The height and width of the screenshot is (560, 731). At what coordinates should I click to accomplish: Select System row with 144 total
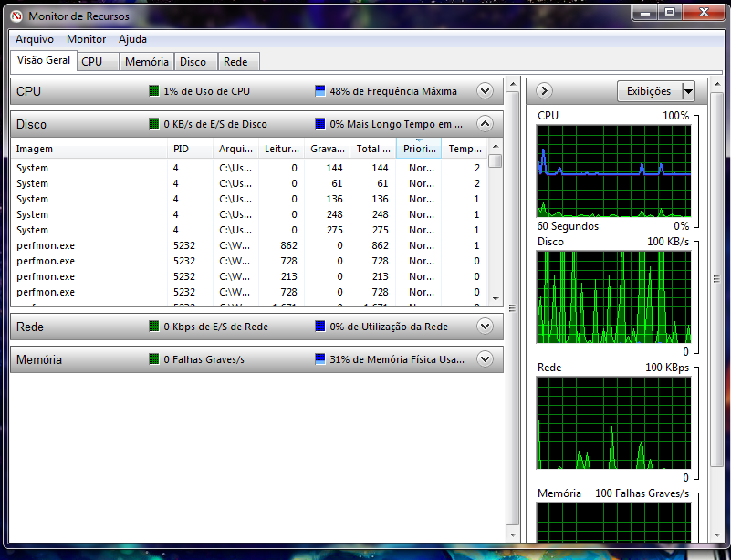[249, 168]
